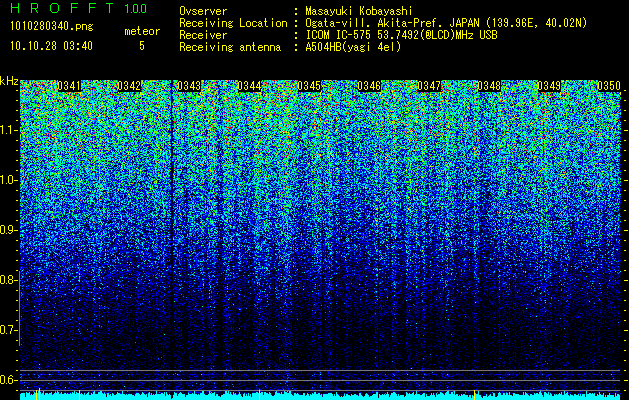Click the receiving location Ogata-vill. Akita-Pref. JAPAN text

(x=392, y=23)
